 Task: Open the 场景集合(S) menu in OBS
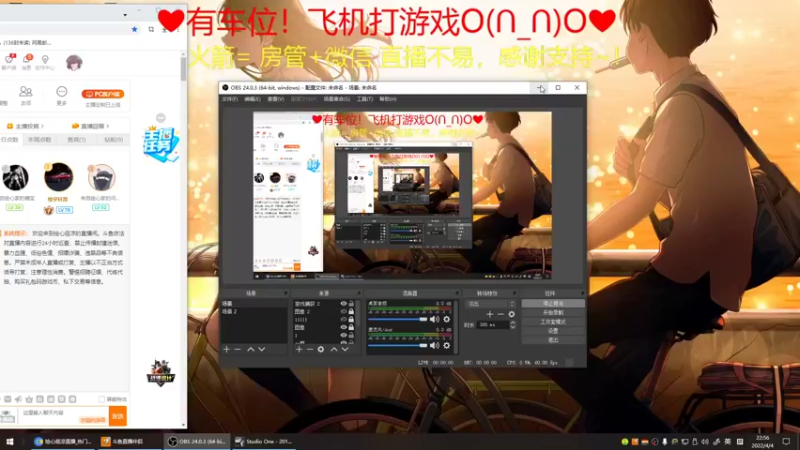(337, 99)
